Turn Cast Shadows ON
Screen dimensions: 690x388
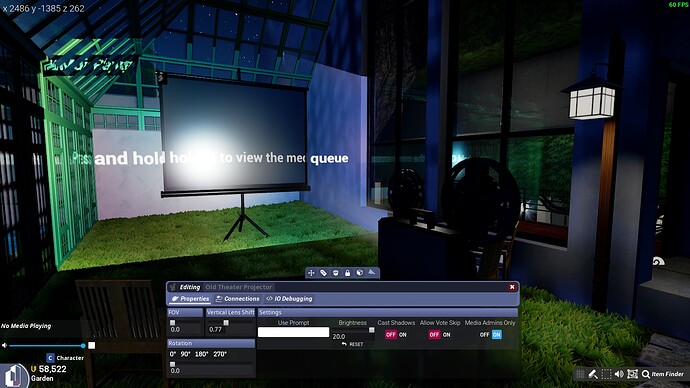tap(403, 335)
